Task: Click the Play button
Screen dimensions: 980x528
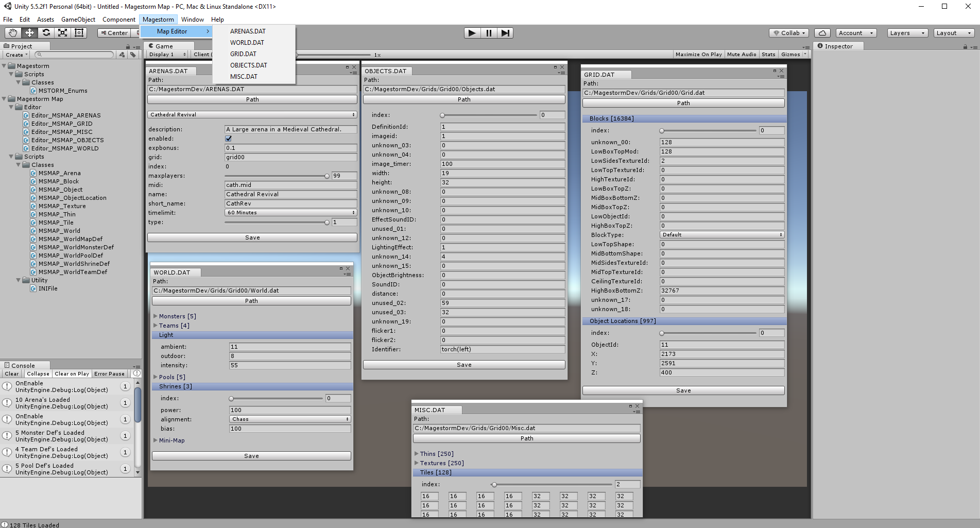Action: click(x=472, y=33)
